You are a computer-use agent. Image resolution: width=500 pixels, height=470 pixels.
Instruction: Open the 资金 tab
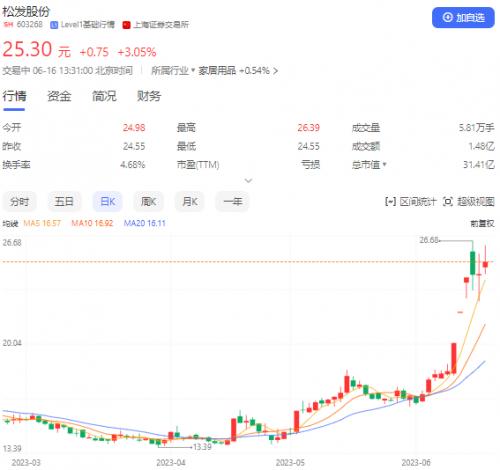[59, 96]
